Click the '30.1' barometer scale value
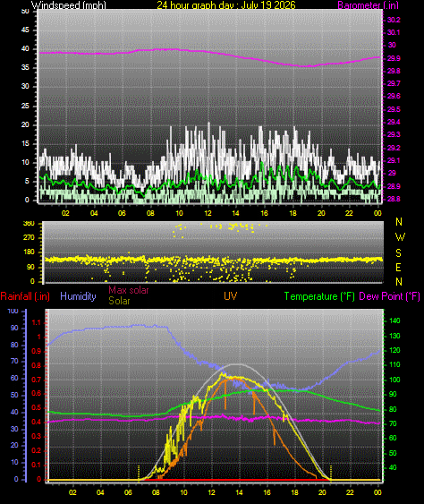Viewport: 424px width, 504px height. pyautogui.click(x=394, y=32)
